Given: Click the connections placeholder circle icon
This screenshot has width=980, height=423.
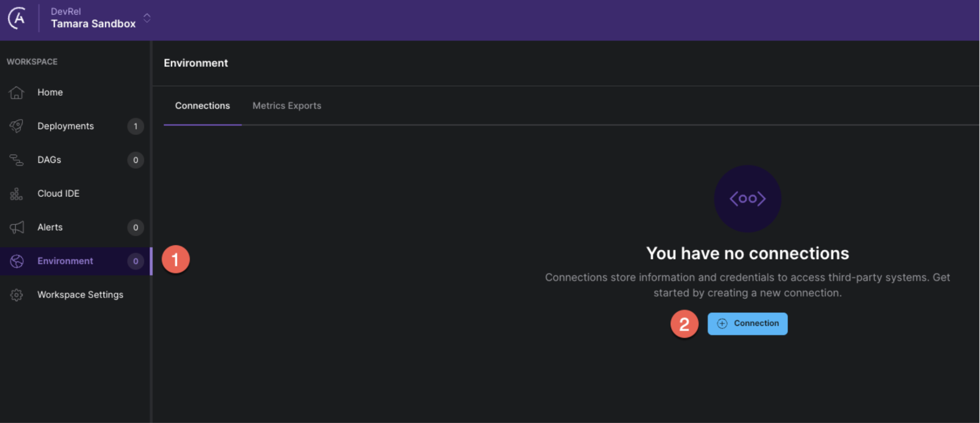Looking at the screenshot, I should coord(747,199).
